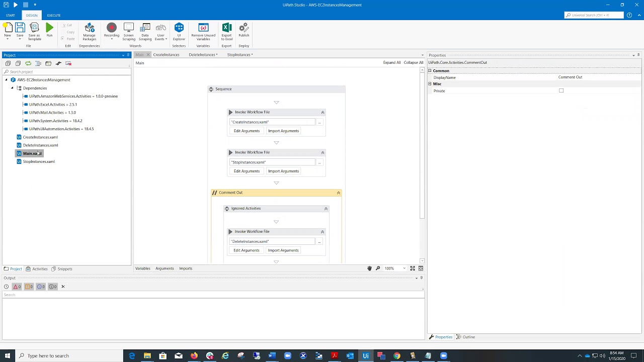Launch the Data Scraping wizard
This screenshot has height=362, width=644.
pos(145,31)
